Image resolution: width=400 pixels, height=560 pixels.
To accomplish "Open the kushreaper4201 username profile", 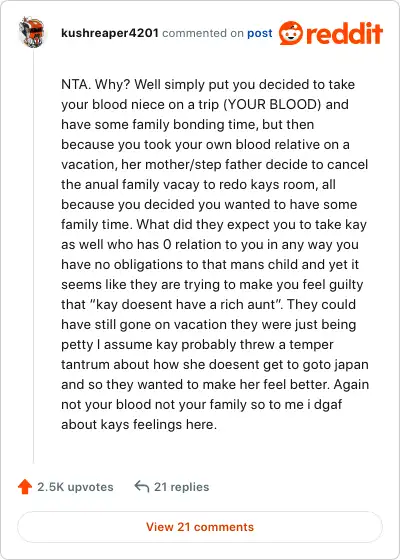I will (x=110, y=33).
